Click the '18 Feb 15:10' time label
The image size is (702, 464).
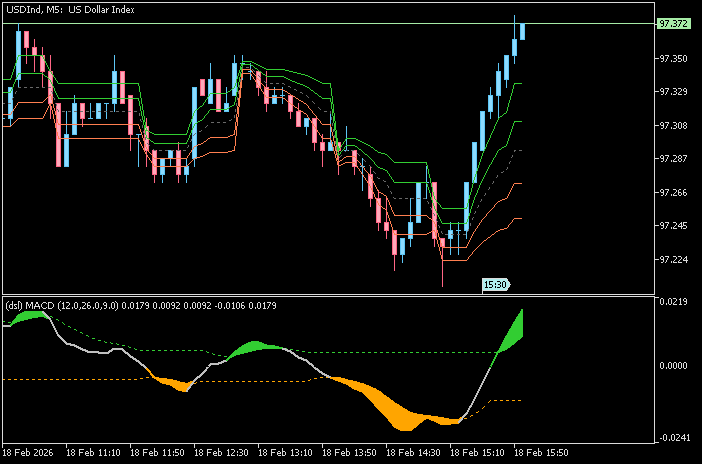coord(478,452)
